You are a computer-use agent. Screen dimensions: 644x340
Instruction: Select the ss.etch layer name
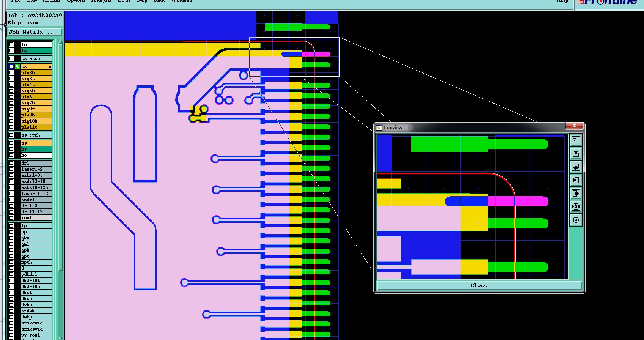pos(36,135)
